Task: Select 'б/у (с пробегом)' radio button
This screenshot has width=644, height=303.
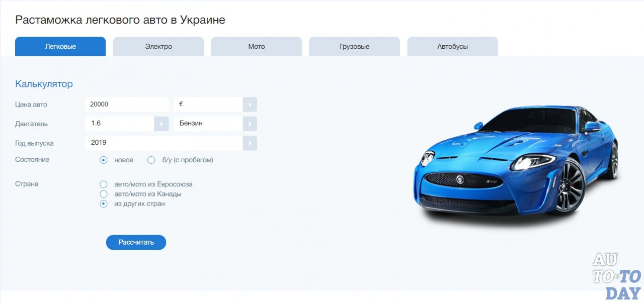Action: (151, 160)
